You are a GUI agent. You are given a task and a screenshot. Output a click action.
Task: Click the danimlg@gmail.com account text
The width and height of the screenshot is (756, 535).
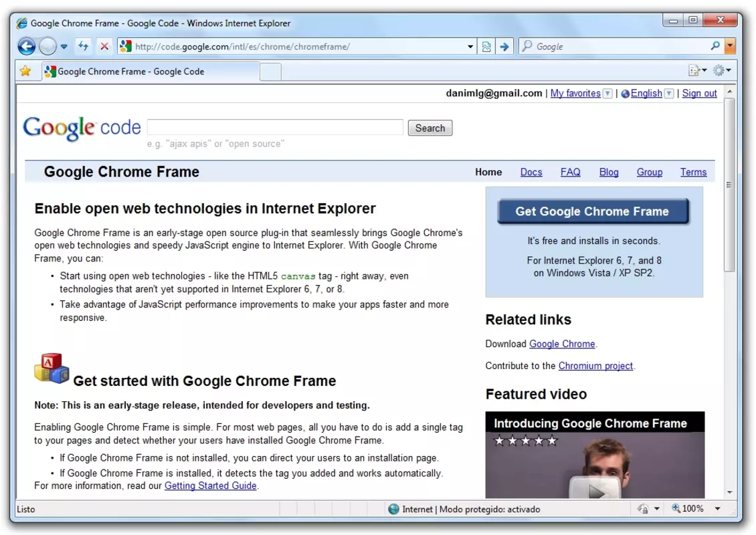click(494, 93)
